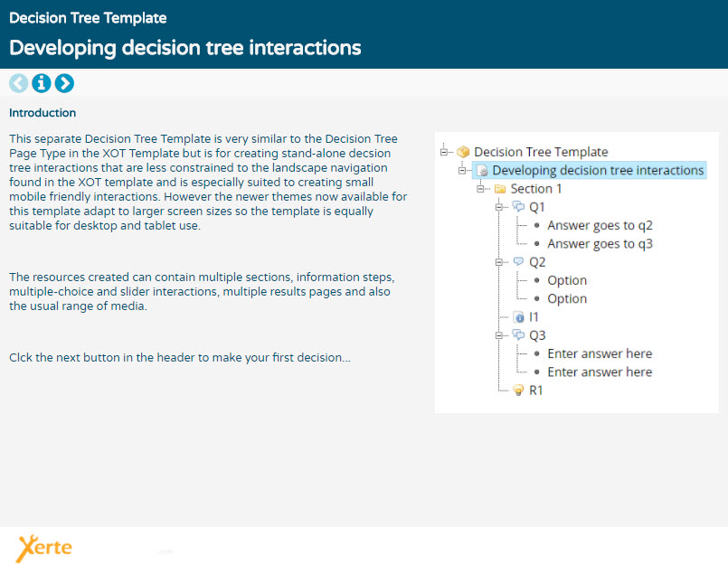Click the Xerte logo in footer
Image resolution: width=728 pixels, height=574 pixels.
44,549
